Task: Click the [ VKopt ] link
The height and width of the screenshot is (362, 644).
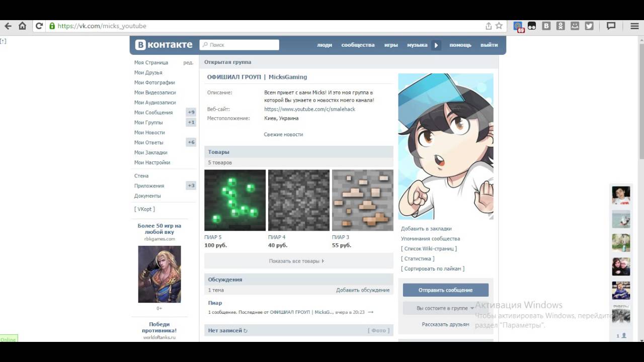Action: tap(144, 209)
